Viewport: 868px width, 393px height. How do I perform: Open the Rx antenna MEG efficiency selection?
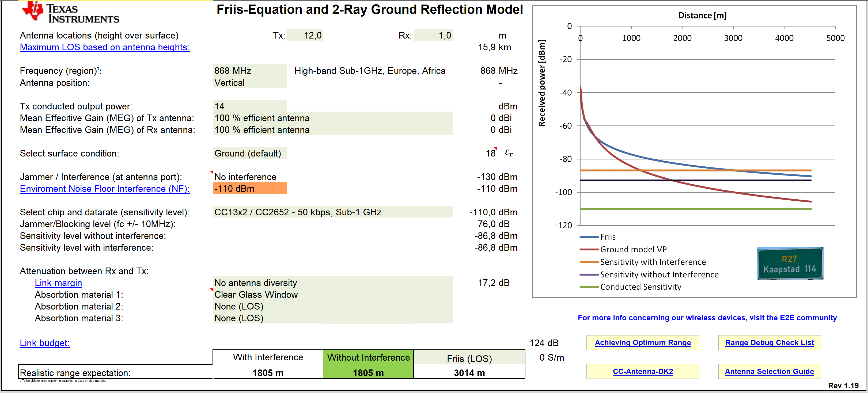pos(333,130)
